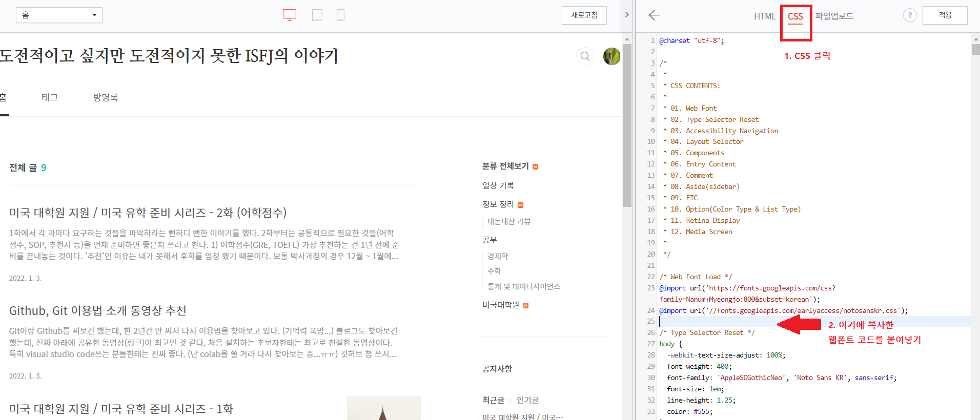Click the CSS editor scrollbar thumb
The height and width of the screenshot is (420, 980).
tap(975, 49)
